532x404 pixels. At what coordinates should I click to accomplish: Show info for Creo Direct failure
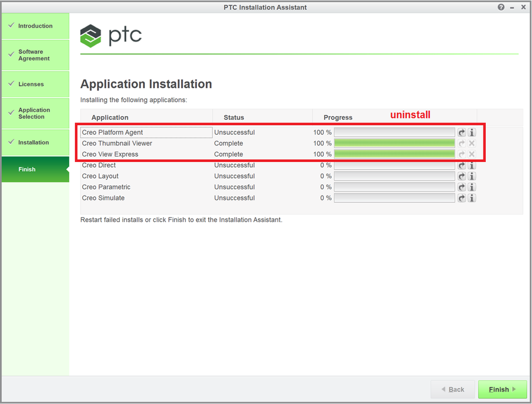click(x=472, y=165)
